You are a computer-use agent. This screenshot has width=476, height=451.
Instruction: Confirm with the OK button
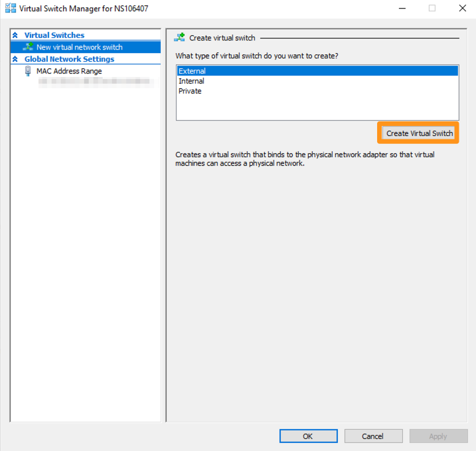click(309, 436)
